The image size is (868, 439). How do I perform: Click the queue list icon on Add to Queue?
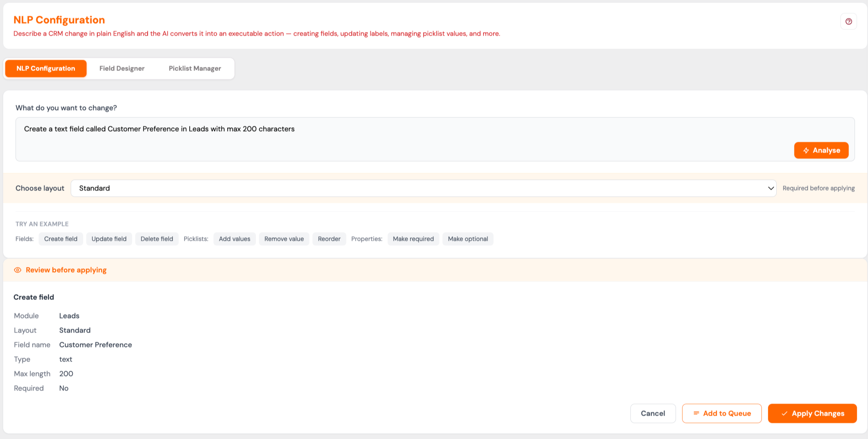(x=696, y=413)
